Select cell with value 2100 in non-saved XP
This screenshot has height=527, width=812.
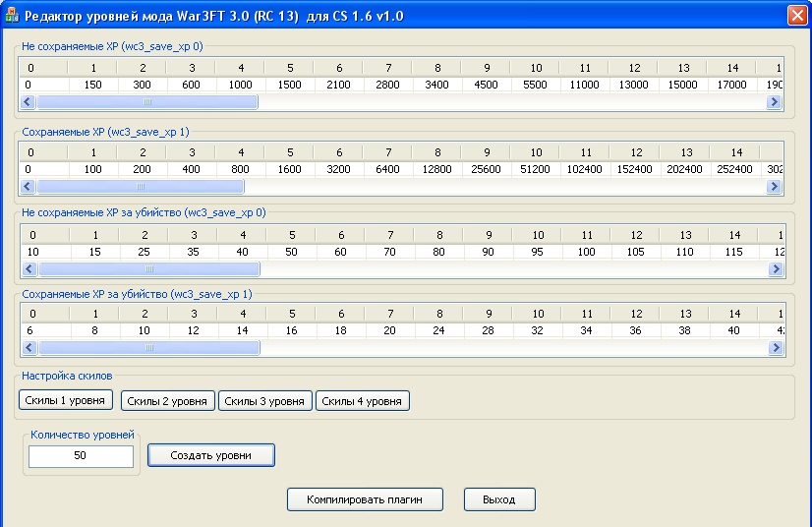(339, 85)
